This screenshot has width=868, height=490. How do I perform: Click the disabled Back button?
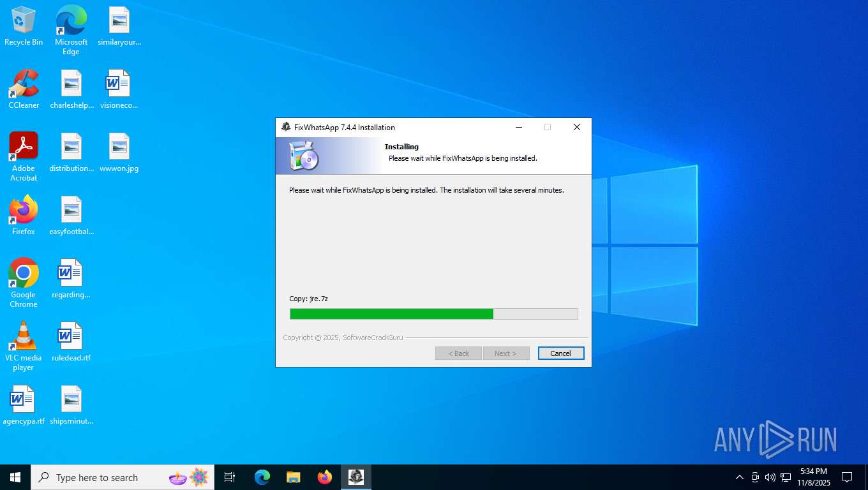pyautogui.click(x=458, y=353)
